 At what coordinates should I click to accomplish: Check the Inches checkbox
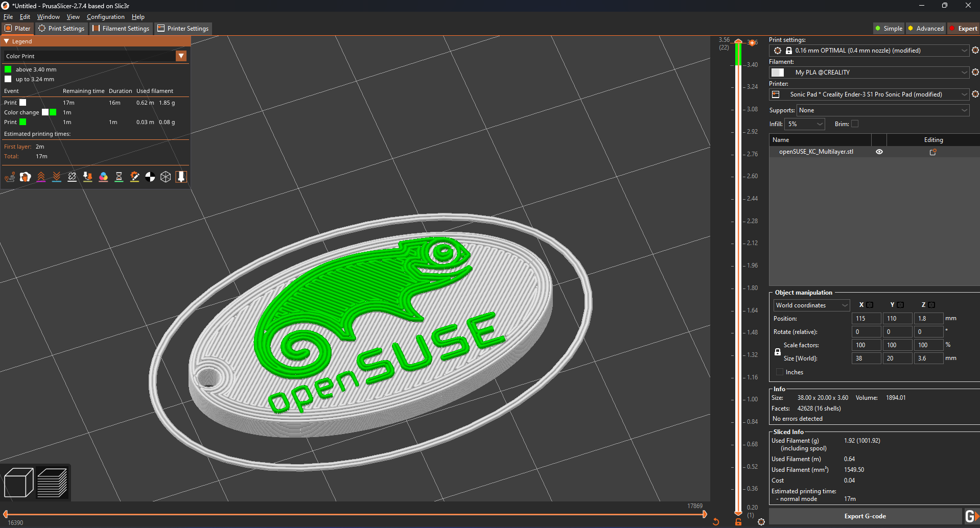(x=780, y=372)
